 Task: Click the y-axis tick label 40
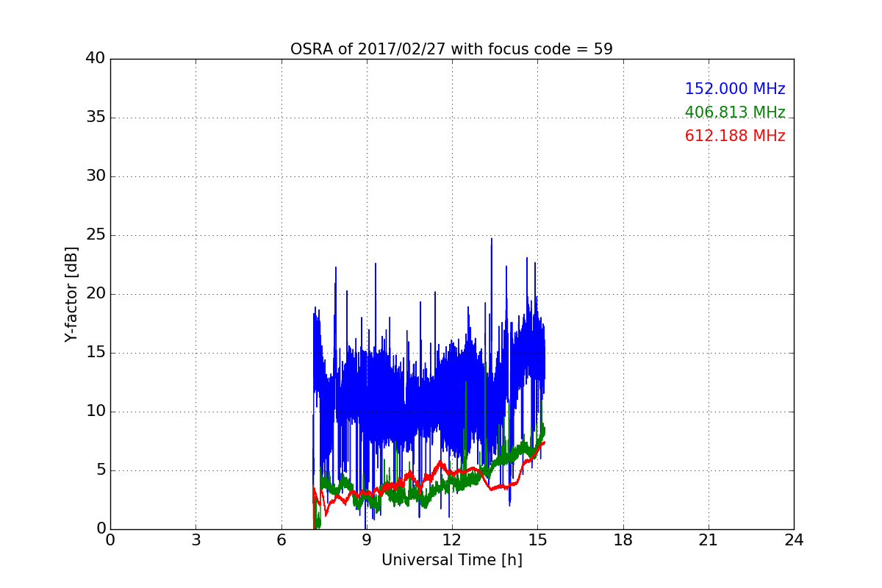point(96,59)
